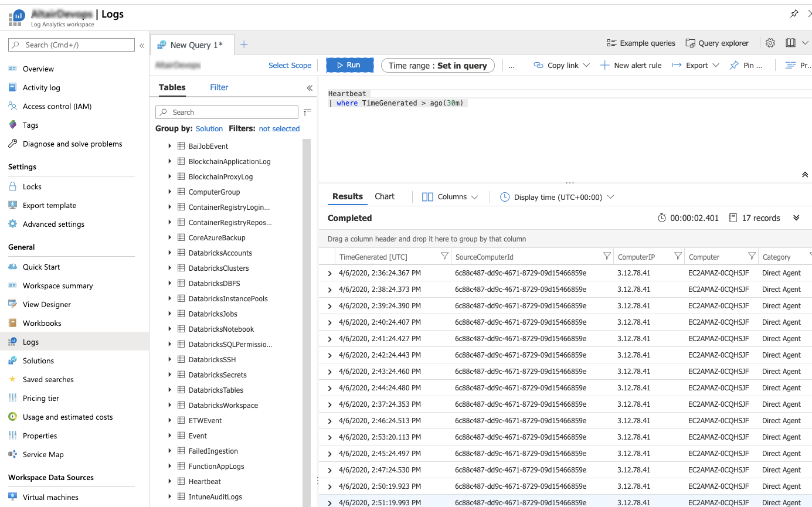
Task: Open the Filter tab
Action: click(219, 87)
